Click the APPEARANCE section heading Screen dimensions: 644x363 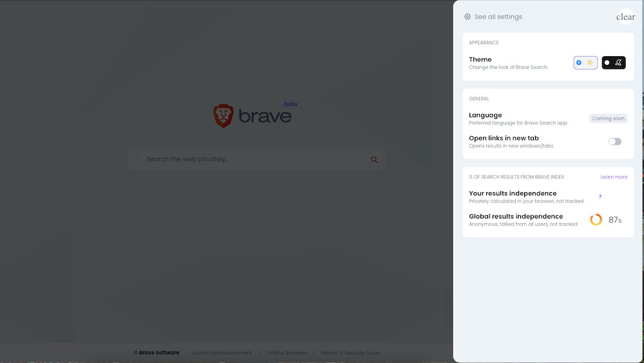coord(484,43)
